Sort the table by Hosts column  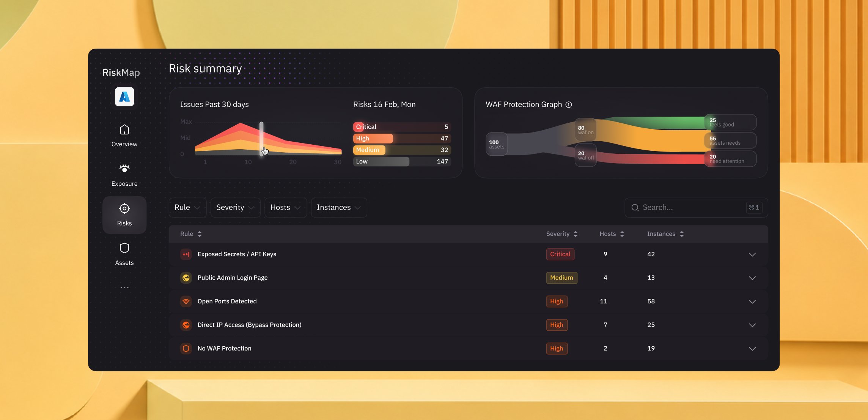pyautogui.click(x=612, y=234)
